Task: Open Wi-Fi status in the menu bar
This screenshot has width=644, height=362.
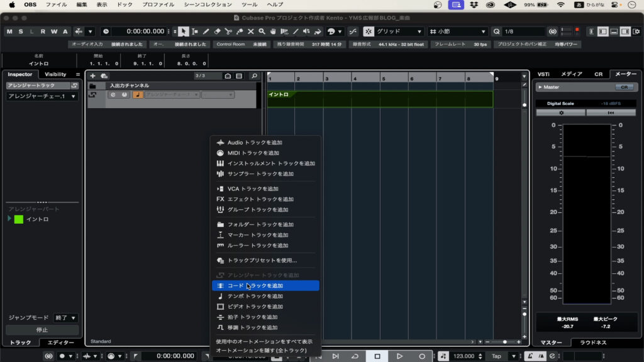Action: pyautogui.click(x=560, y=5)
